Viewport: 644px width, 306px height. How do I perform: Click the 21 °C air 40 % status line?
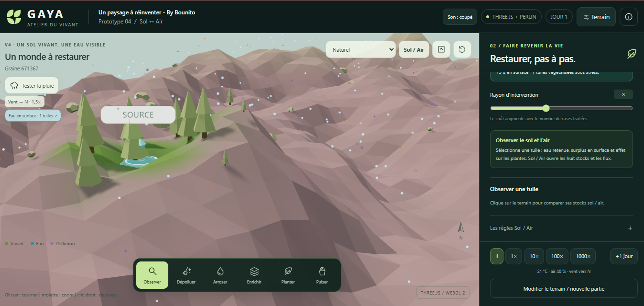tap(564, 272)
